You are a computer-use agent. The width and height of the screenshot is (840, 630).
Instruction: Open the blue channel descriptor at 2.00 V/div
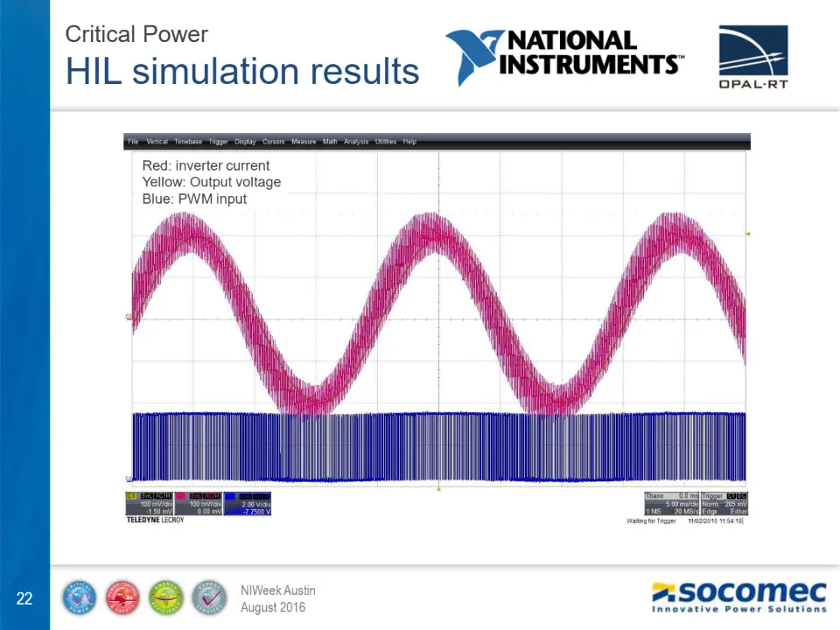tap(248, 504)
